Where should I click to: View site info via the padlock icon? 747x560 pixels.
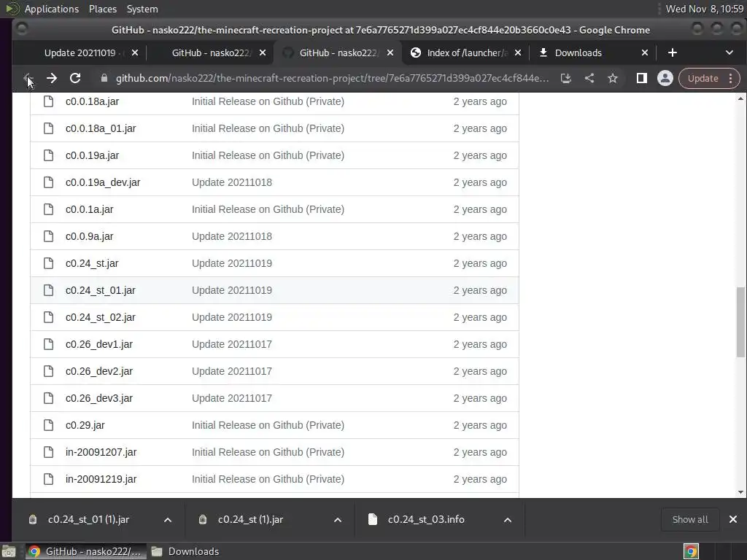104,79
